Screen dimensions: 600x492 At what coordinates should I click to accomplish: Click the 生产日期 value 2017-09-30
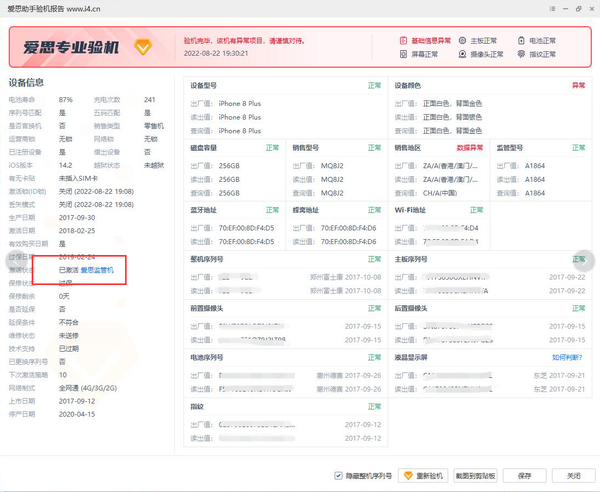pos(77,218)
